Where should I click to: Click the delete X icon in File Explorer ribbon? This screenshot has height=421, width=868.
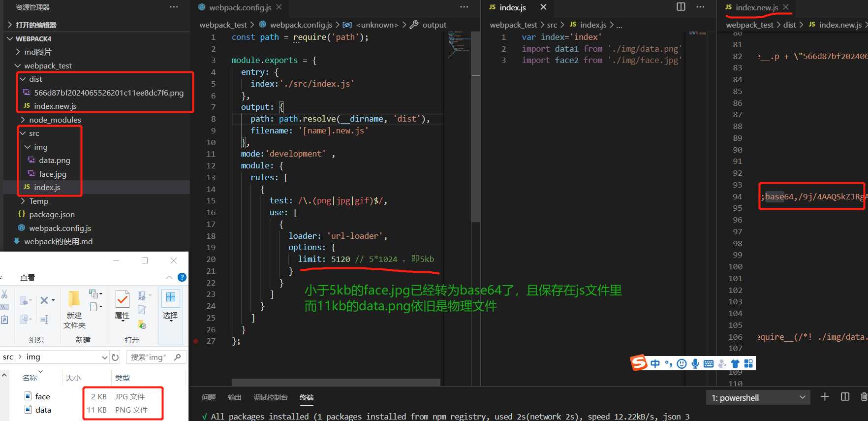44,300
